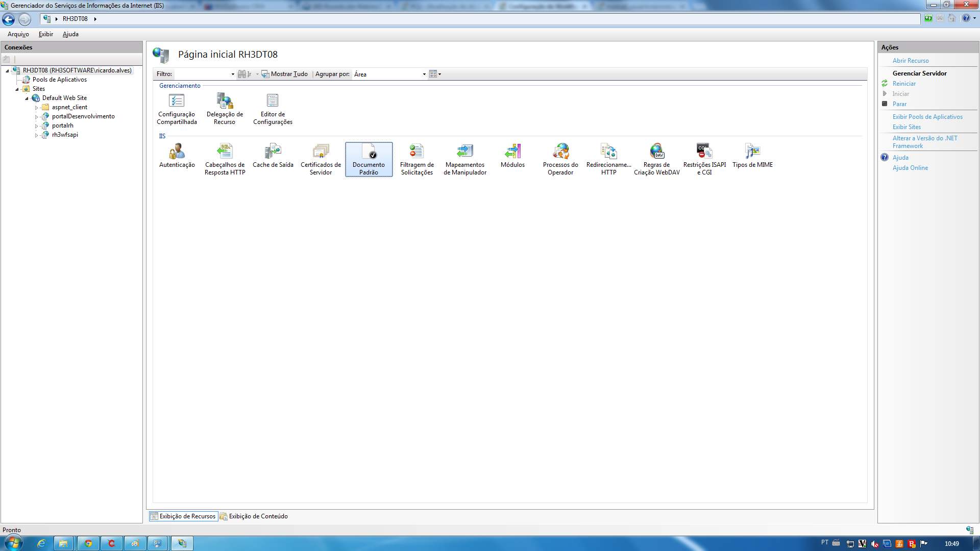The width and height of the screenshot is (980, 551).
Task: Expand the portalrh application node
Action: [36, 126]
